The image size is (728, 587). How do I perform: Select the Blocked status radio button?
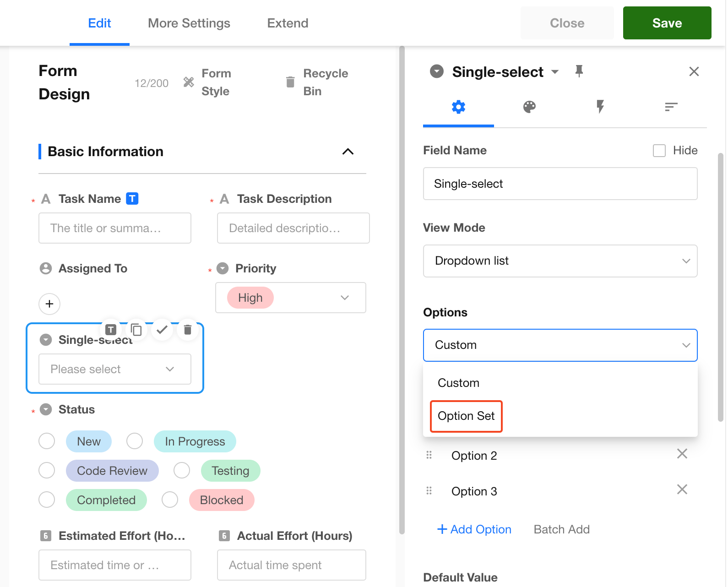[x=170, y=500]
